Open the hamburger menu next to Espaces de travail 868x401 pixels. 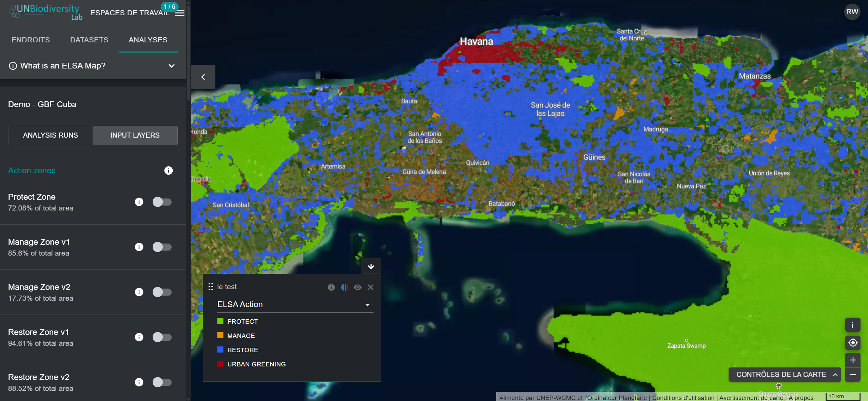180,13
